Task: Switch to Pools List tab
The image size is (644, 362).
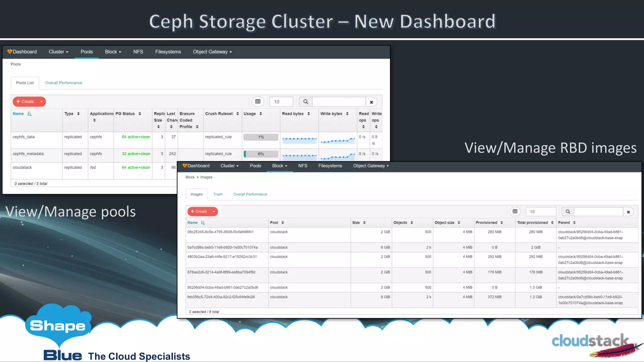Action: (25, 83)
